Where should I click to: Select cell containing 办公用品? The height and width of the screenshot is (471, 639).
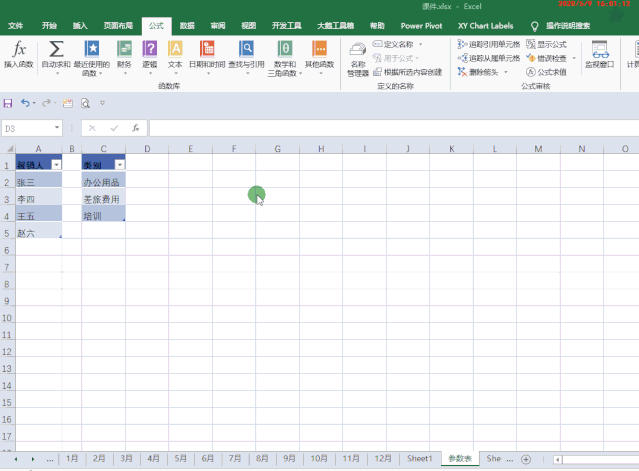point(104,180)
